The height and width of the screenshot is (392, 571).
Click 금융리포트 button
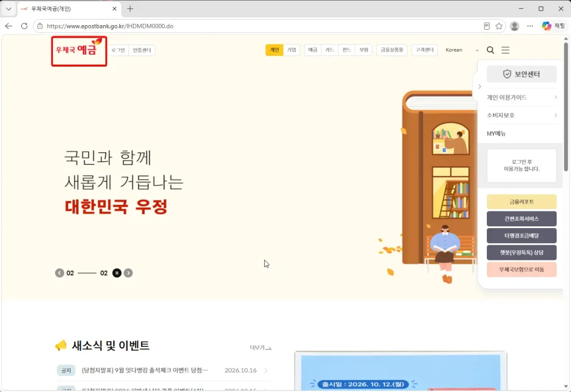coord(521,201)
